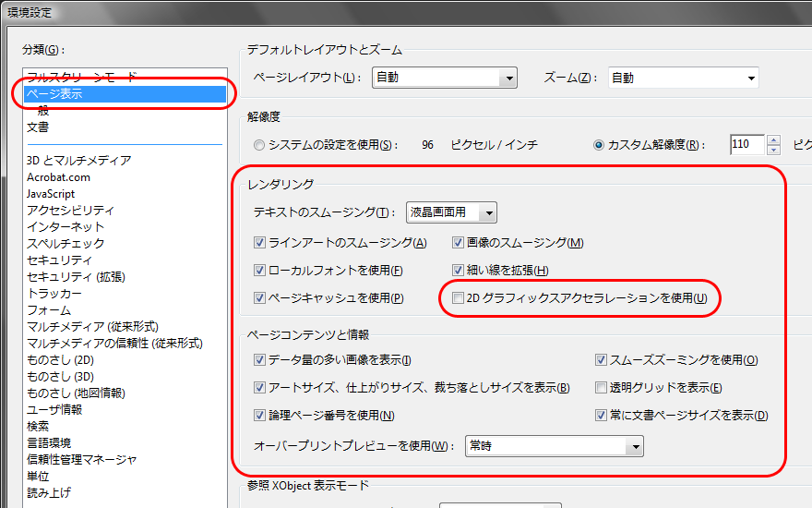Click the custom resolution field showing 110
The width and height of the screenshot is (812, 508).
pos(746,145)
